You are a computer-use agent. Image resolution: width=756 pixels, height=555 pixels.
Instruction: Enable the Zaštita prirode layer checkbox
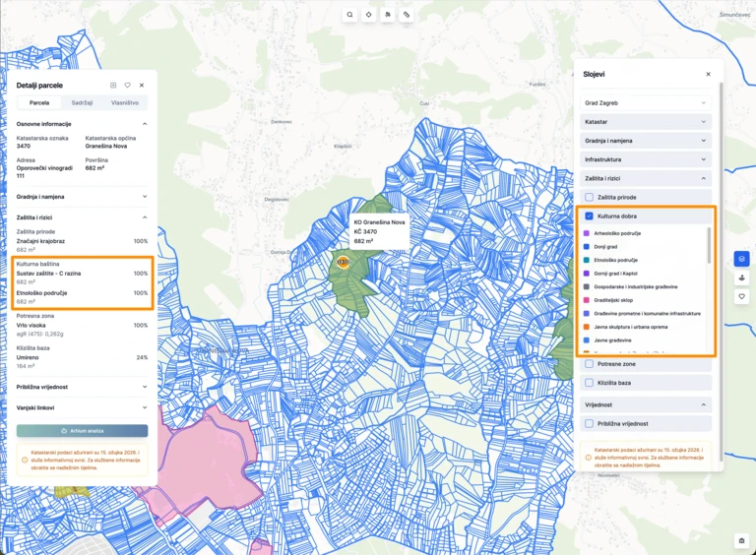[x=589, y=197]
